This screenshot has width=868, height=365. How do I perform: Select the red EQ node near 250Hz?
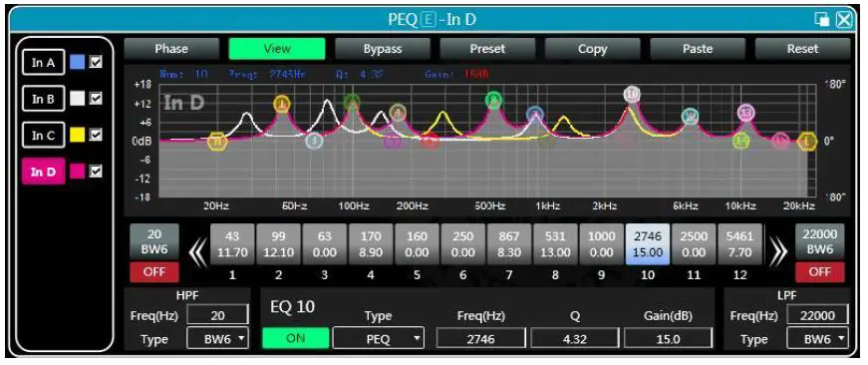coord(431,142)
